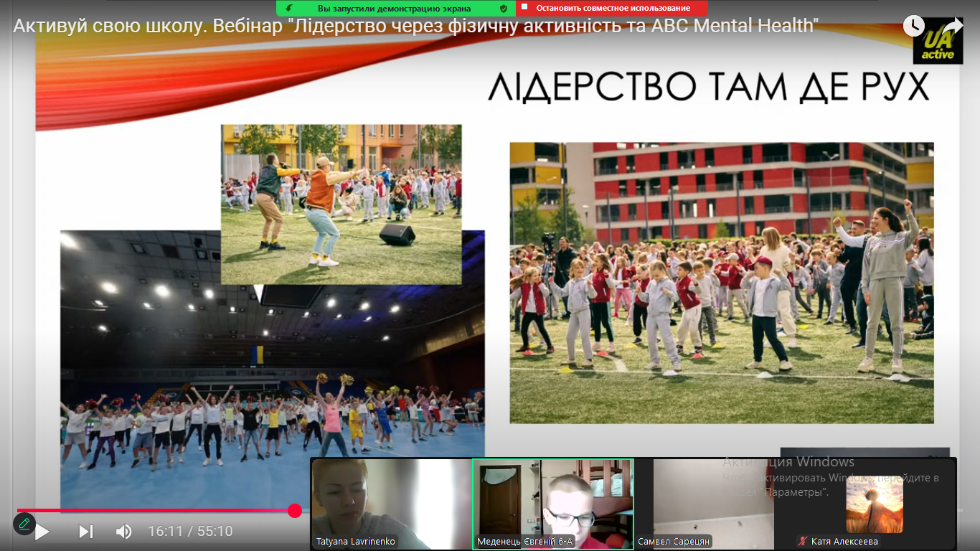The image size is (980, 551).
Task: Click the red progress scrubber knob
Action: [x=294, y=510]
